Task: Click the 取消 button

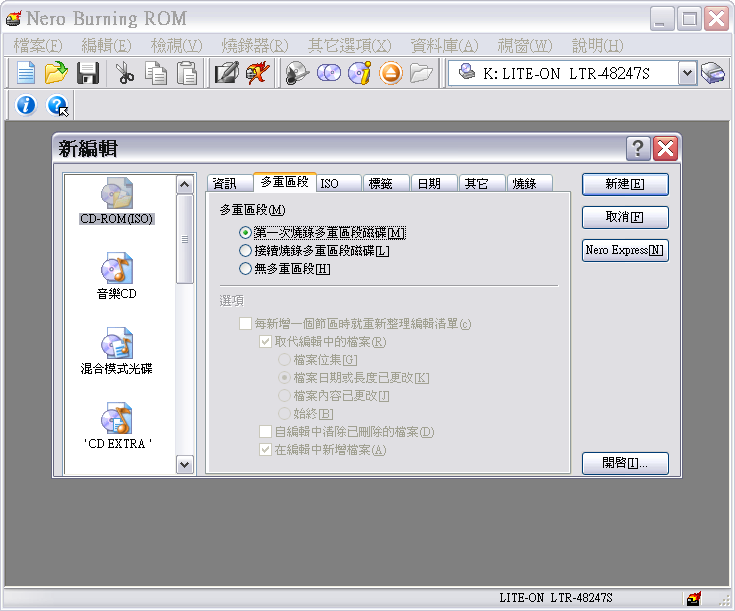Action: pyautogui.click(x=625, y=217)
